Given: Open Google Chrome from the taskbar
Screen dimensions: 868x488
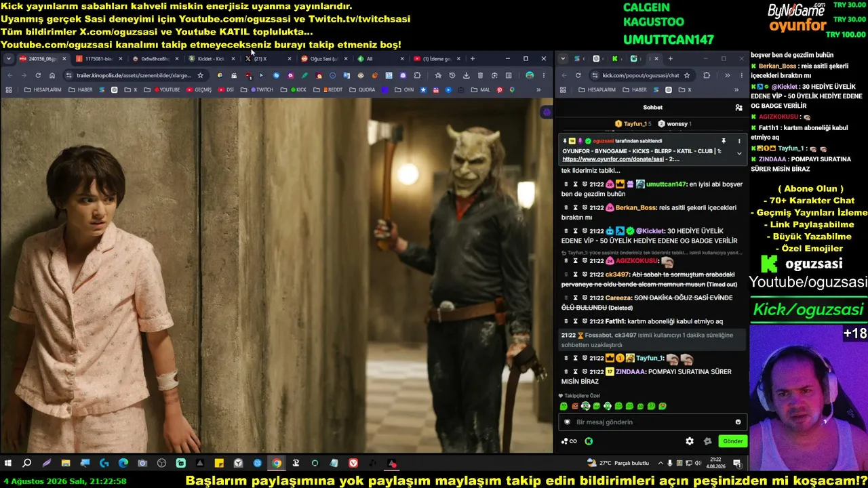Looking at the screenshot, I should 277,464.
